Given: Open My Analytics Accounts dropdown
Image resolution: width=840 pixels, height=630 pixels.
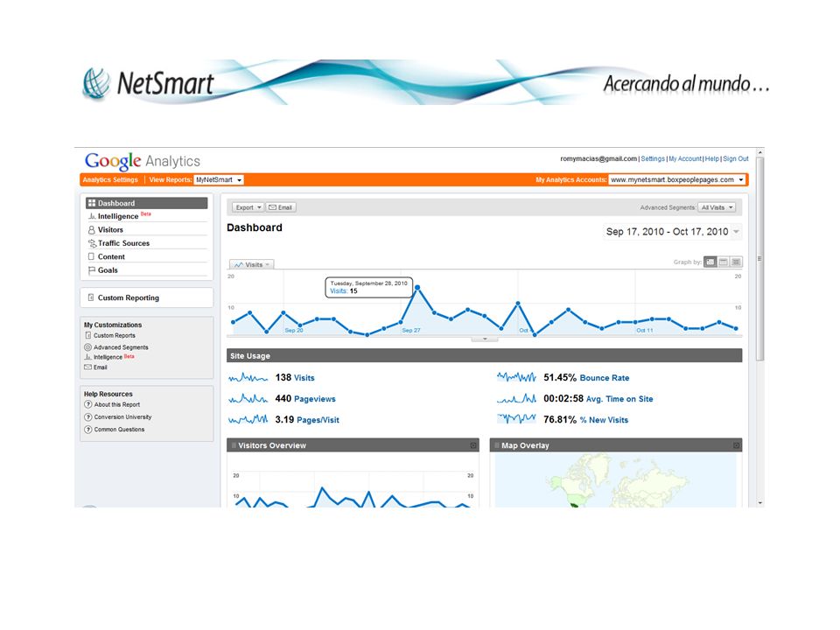Looking at the screenshot, I should [677, 180].
